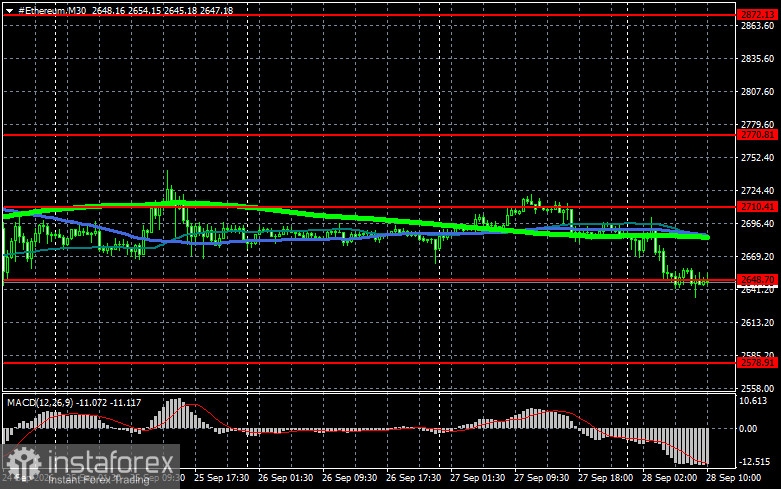
Task: Select the 2770.81 resistance level label
Action: pyautogui.click(x=757, y=135)
